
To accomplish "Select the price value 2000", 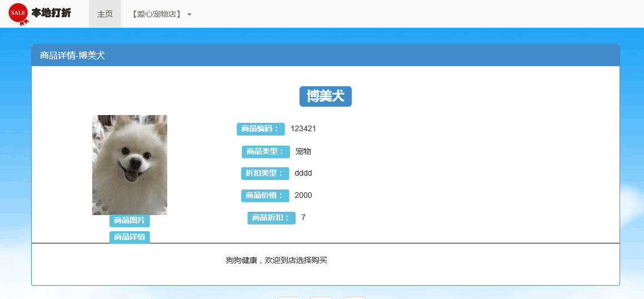I will pos(303,196).
